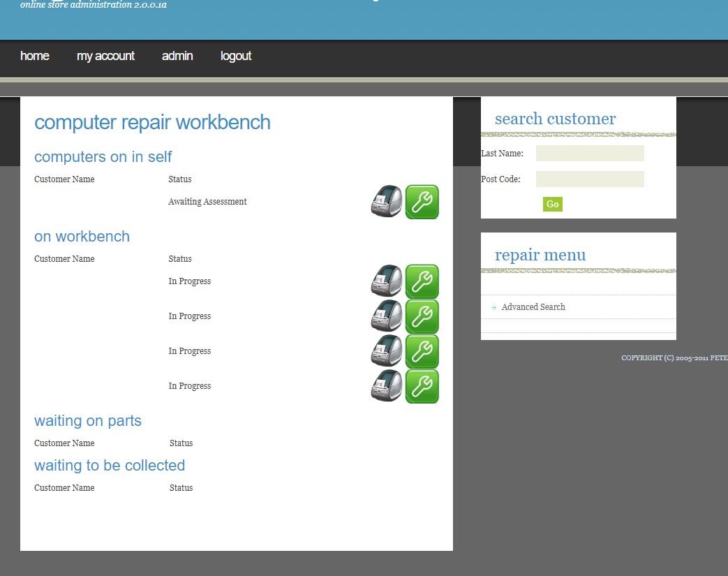Open the Advanced Search link

(533, 307)
